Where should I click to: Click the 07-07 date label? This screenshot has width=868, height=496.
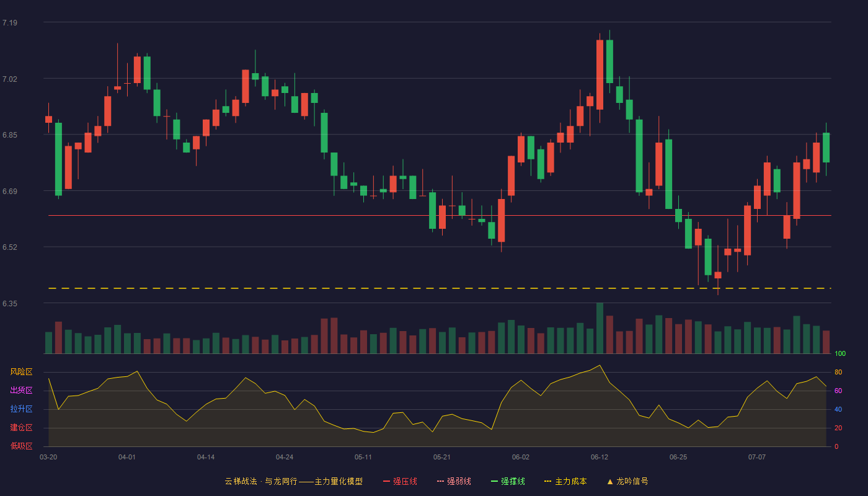[x=757, y=457]
